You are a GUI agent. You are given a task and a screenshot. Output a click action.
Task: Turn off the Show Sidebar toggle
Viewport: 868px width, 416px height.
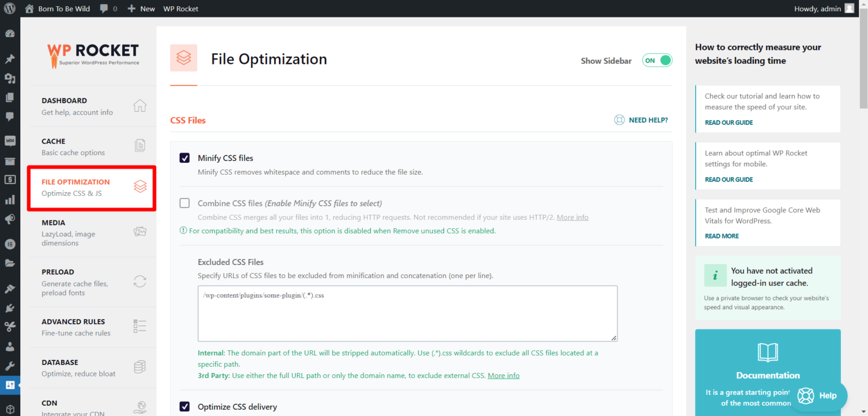pyautogui.click(x=657, y=59)
